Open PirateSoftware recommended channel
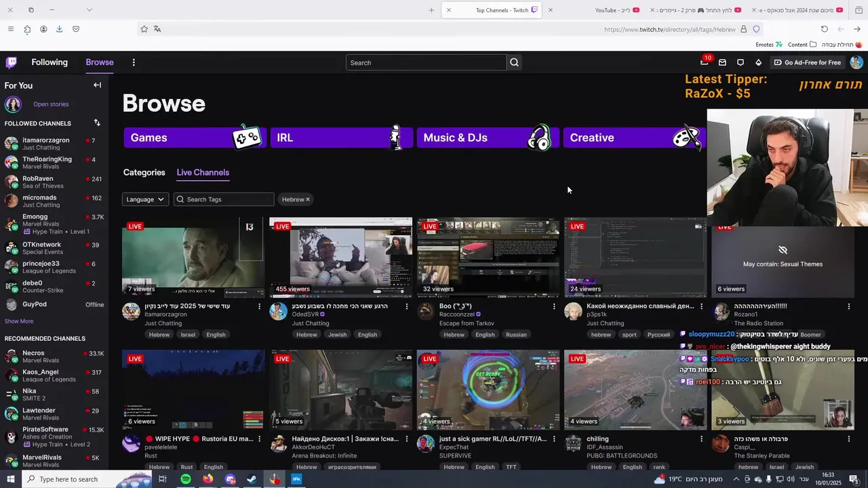The width and height of the screenshot is (868, 488). coord(54,436)
